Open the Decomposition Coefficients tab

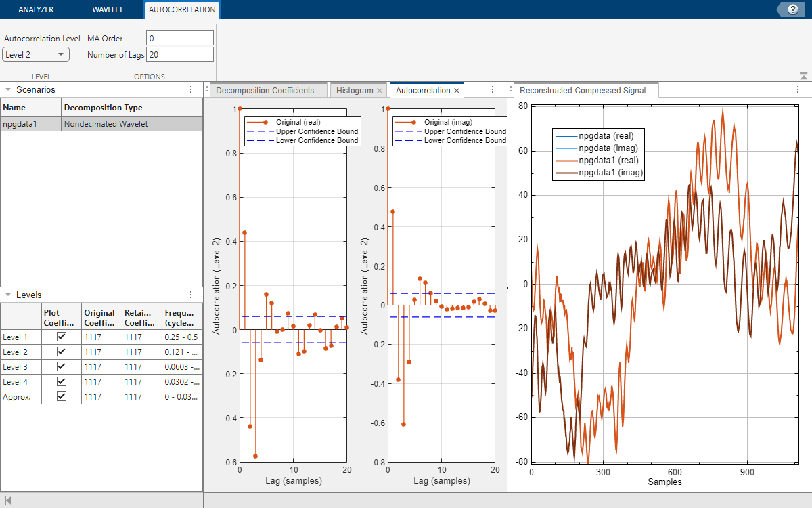pyautogui.click(x=265, y=91)
